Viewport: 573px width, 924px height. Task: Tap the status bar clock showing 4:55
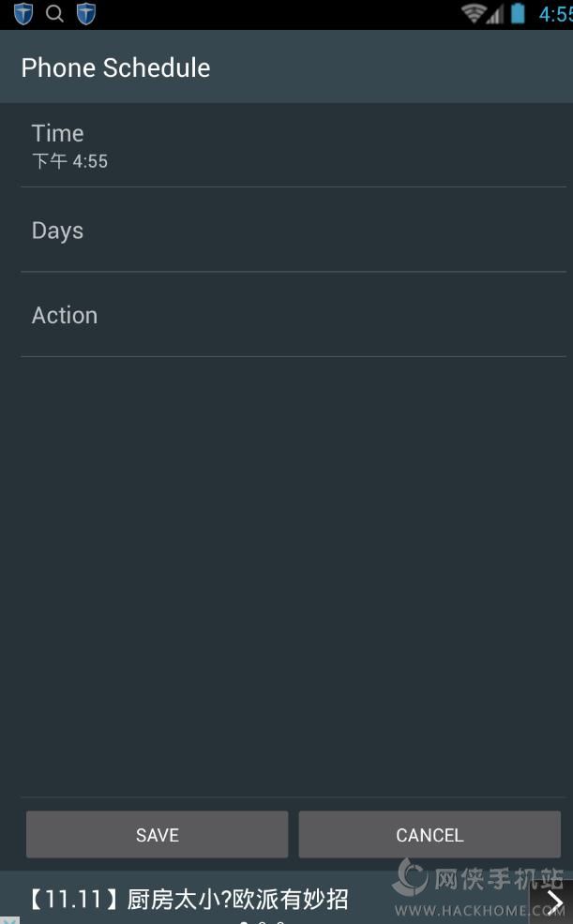coord(554,14)
